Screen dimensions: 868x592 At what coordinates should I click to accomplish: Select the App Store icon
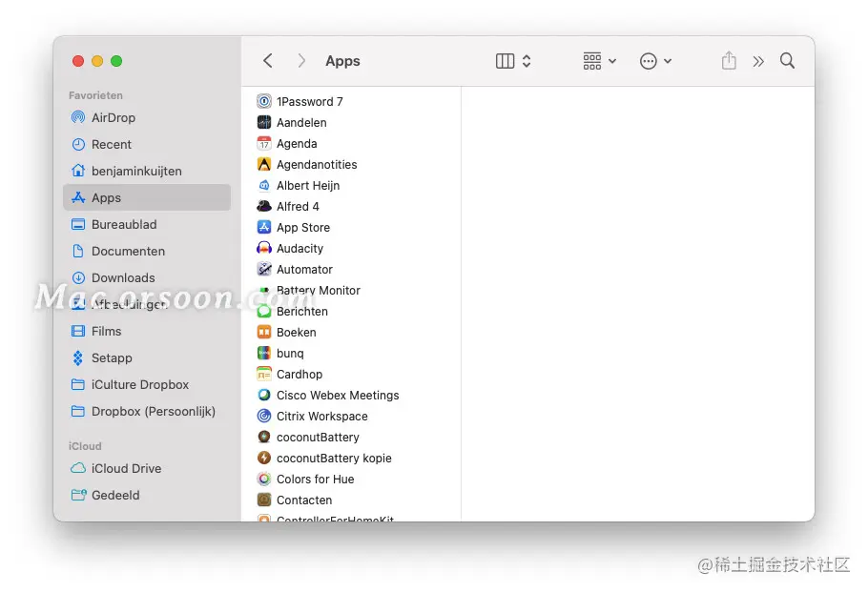[x=264, y=227]
